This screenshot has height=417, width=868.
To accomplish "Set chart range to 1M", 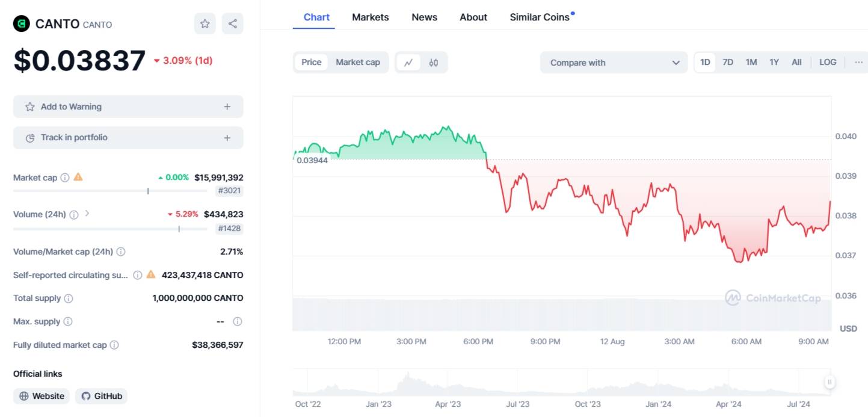I will [x=751, y=62].
